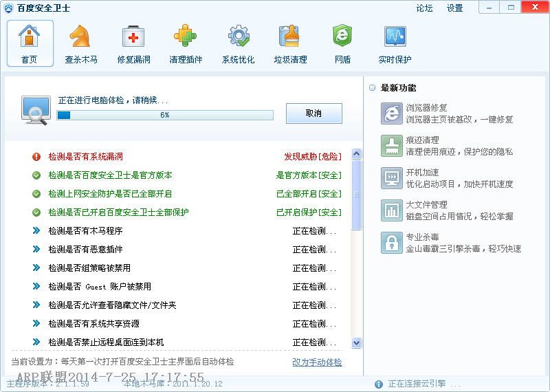The height and width of the screenshot is (392, 550).
Task: Click the check list scrollbar thumb
Action: pos(356,195)
